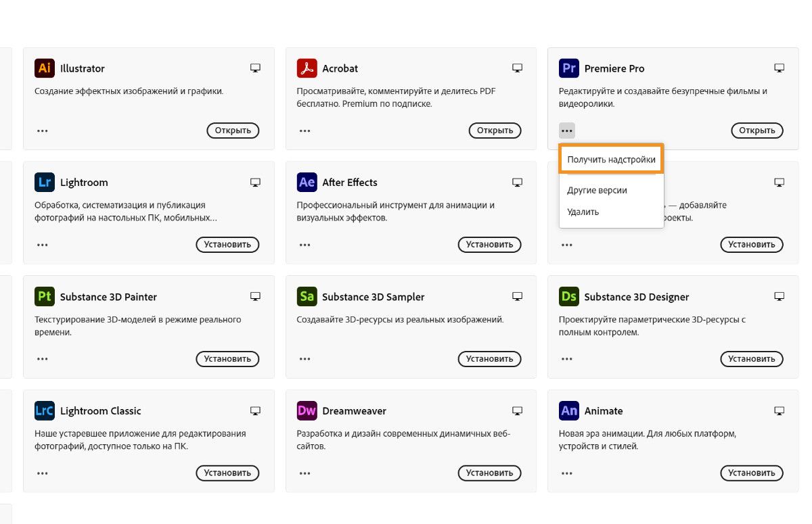Click the Illustrator app icon
812x524 pixels.
44,68
